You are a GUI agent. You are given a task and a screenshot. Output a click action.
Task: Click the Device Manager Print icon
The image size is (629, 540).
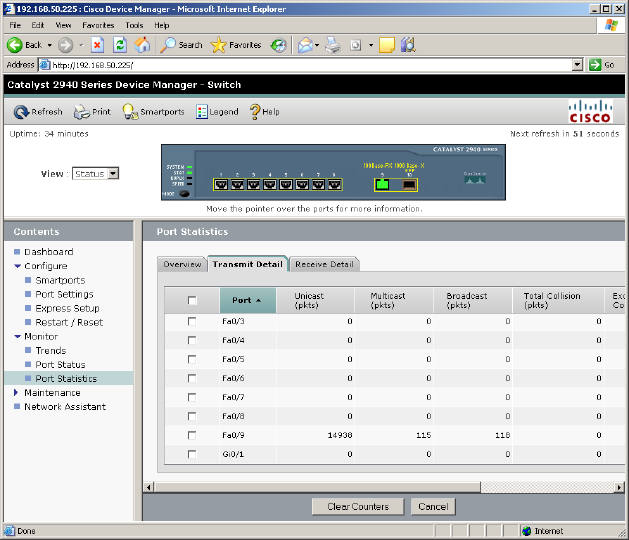click(82, 112)
